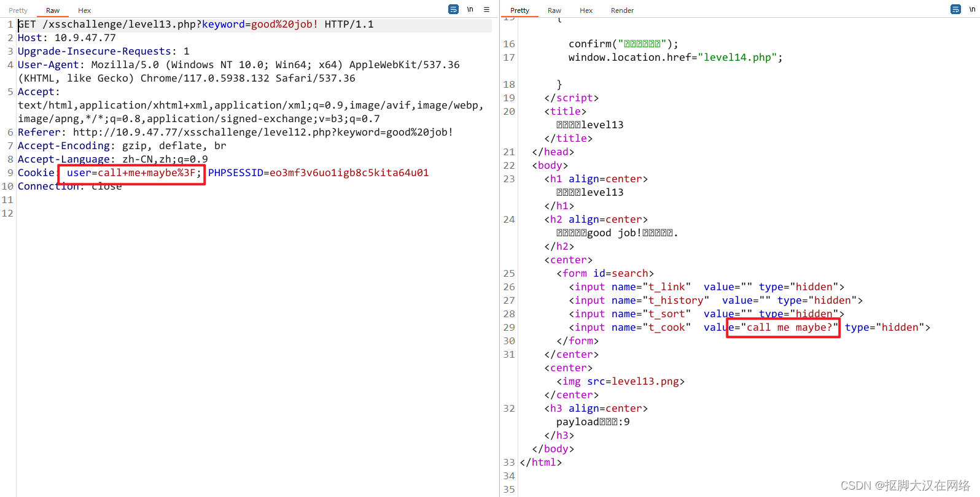Click the Host: 10.9.47.77 header
Screen dimensions: 980x497
pos(67,38)
